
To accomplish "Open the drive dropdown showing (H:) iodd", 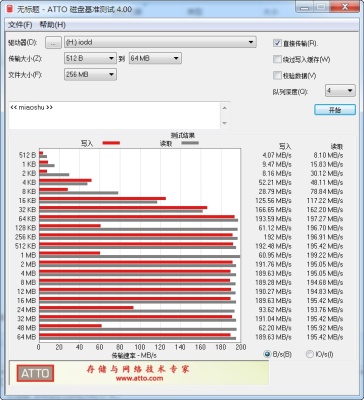I will coord(160,42).
